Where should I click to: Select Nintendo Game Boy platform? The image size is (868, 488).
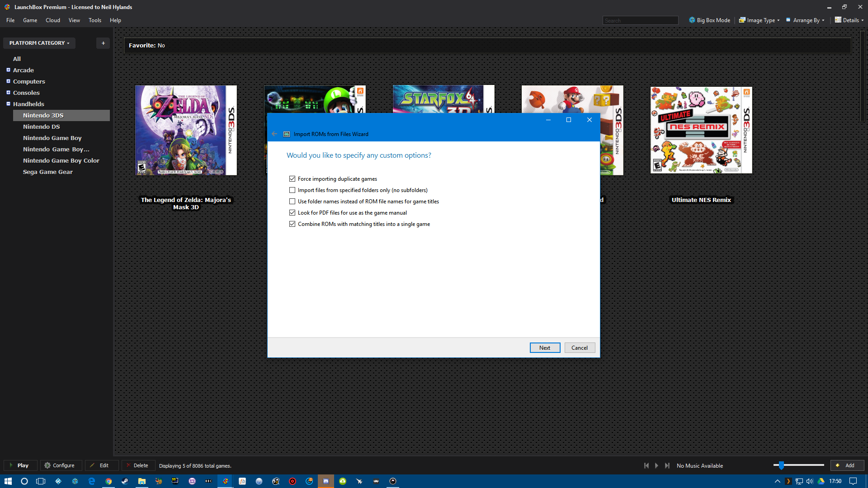pyautogui.click(x=52, y=138)
